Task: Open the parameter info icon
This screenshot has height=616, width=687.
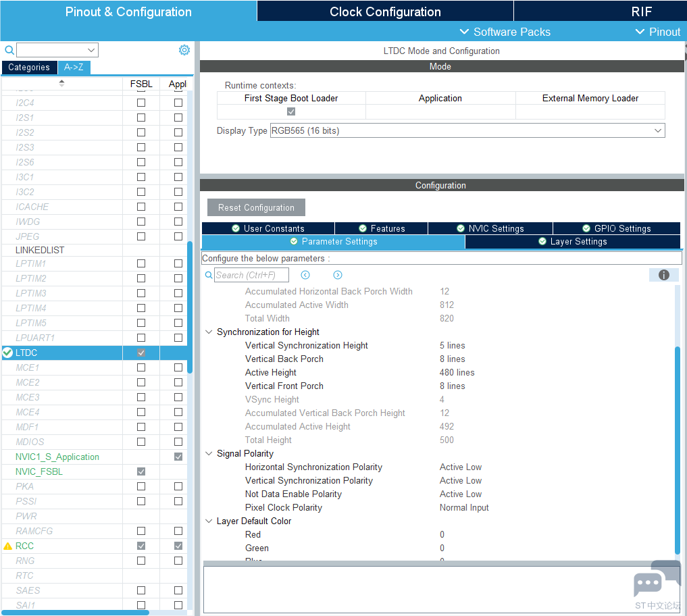Action: (664, 275)
